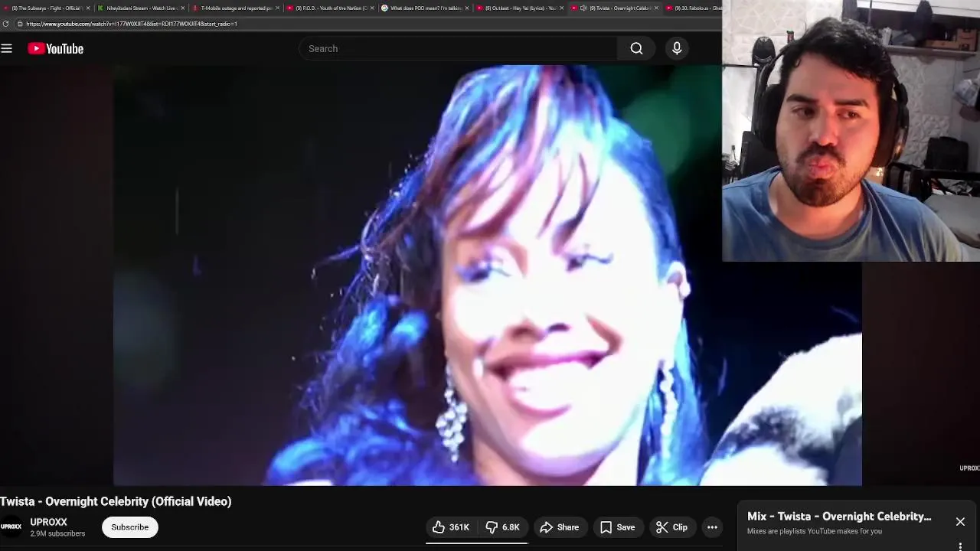The image size is (980, 551).
Task: Create a Clip of the video
Action: pos(672,527)
